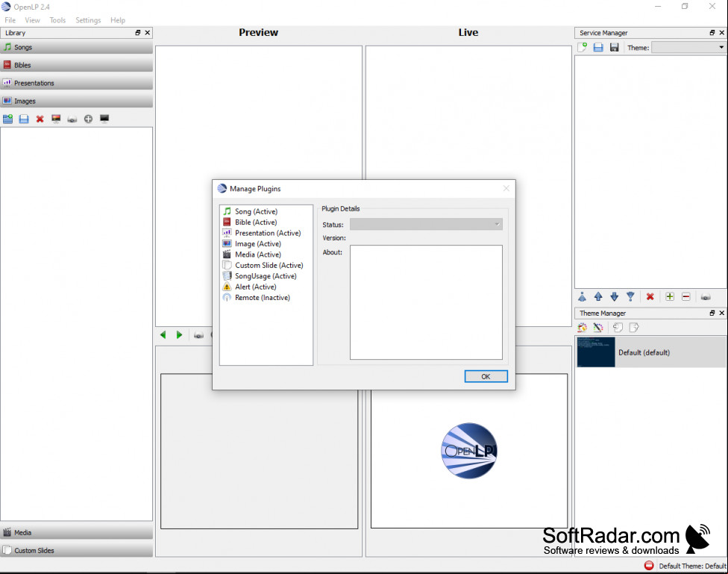
Task: Click the OpenLP logo in the Live display
Action: click(469, 450)
